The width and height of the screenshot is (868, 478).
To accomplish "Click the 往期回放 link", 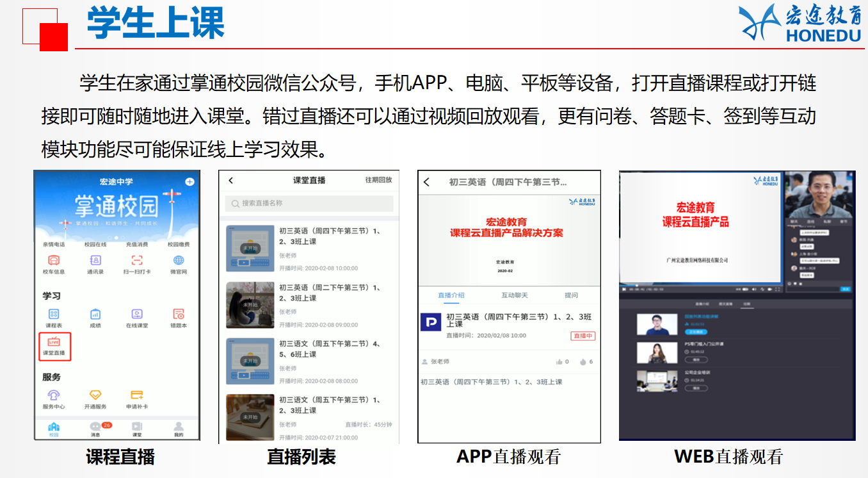I will [x=378, y=180].
